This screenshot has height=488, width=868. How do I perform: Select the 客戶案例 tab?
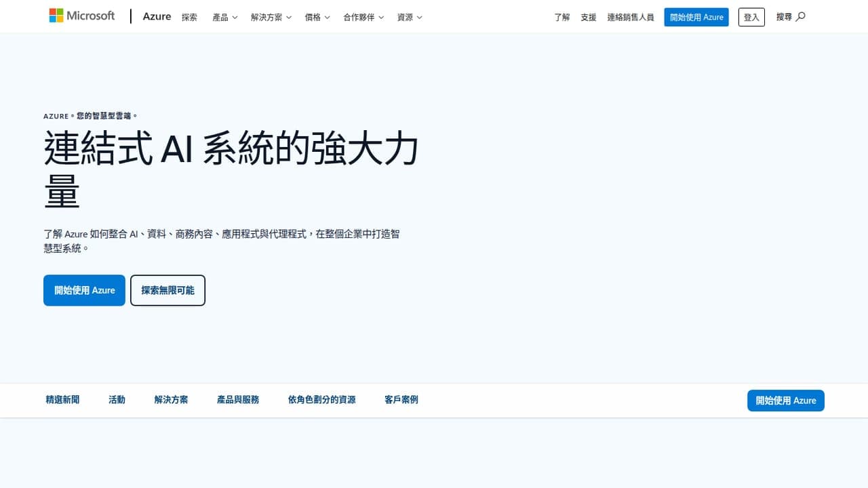(x=401, y=400)
